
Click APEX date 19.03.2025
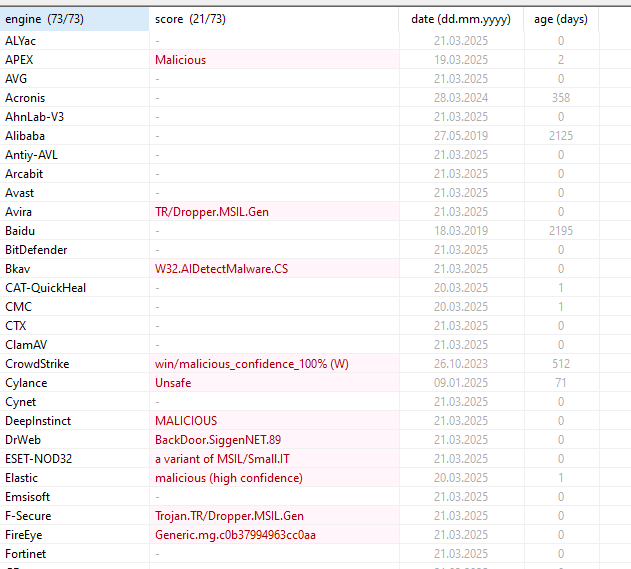click(x=461, y=60)
